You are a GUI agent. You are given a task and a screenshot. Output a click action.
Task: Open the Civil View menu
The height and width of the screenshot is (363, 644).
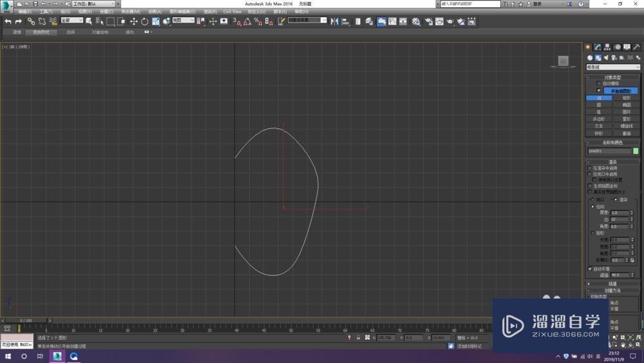click(232, 12)
